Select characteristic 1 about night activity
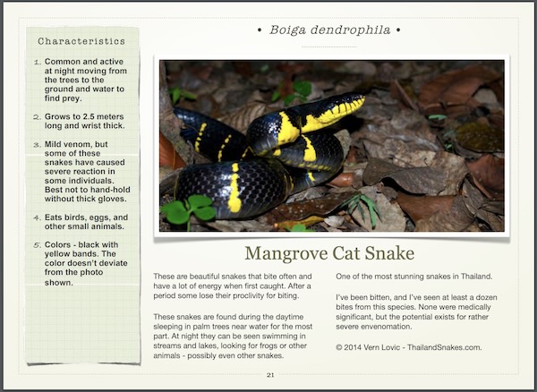This screenshot has width=537, height=392. tap(82, 80)
